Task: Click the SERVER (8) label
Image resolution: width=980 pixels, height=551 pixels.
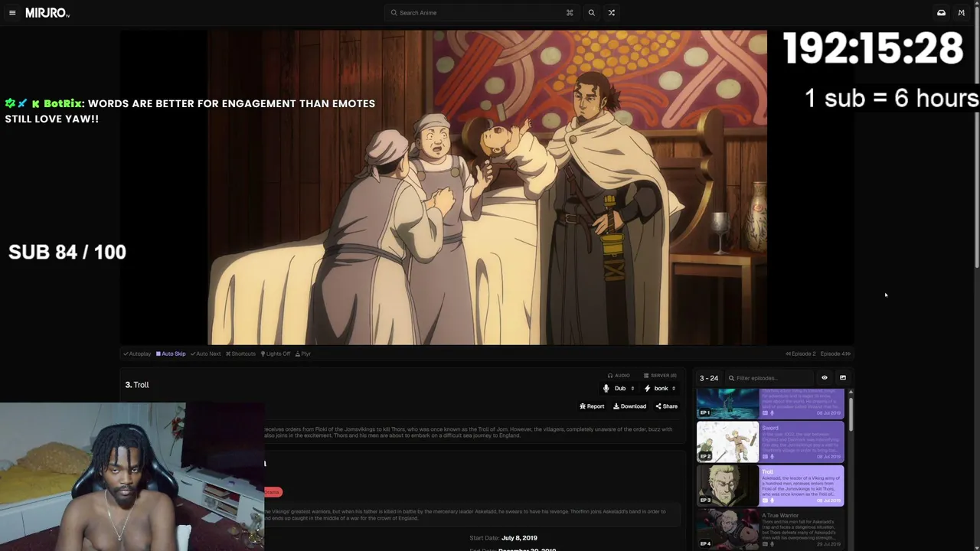Action: point(660,376)
